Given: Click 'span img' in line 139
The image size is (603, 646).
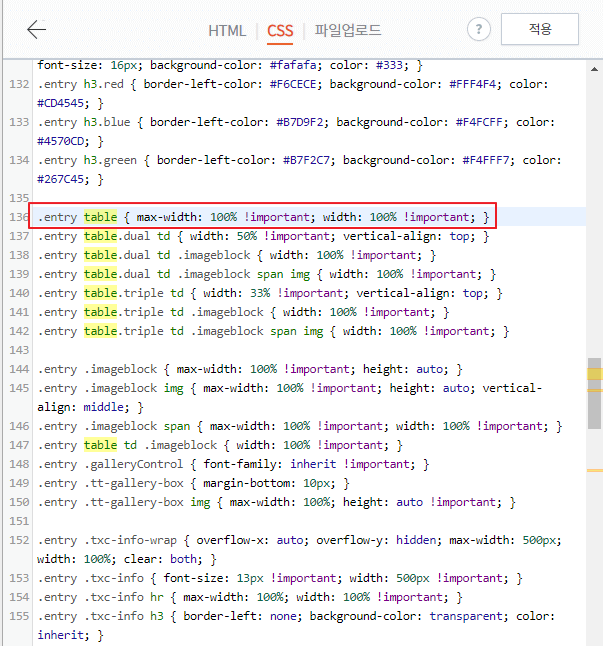Looking at the screenshot, I should (283, 274).
